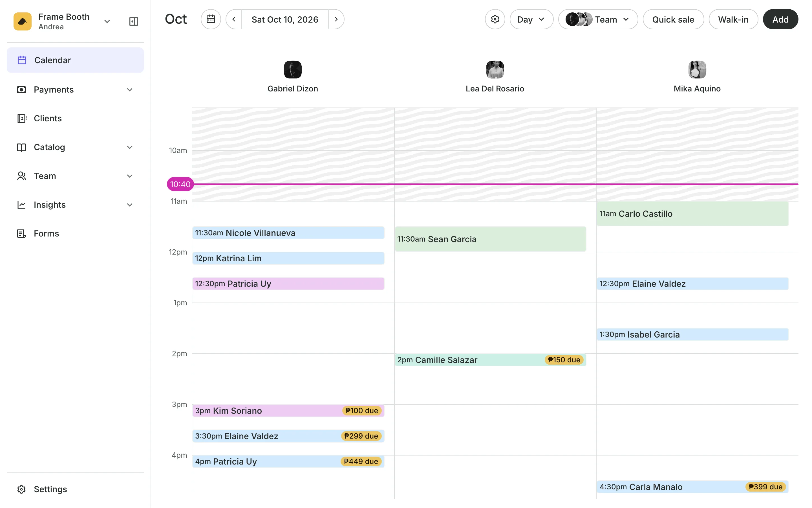Open the date picker calendar icon
The height and width of the screenshot is (508, 812).
(211, 19)
